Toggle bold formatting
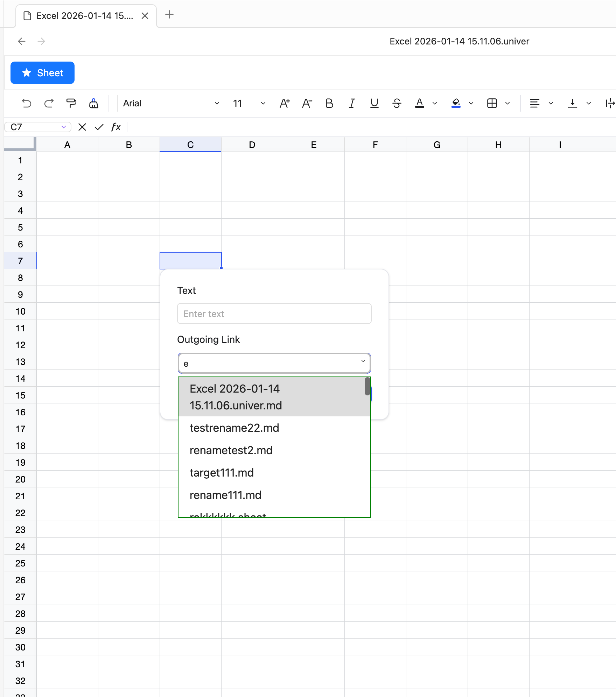The height and width of the screenshot is (697, 616). click(x=329, y=103)
